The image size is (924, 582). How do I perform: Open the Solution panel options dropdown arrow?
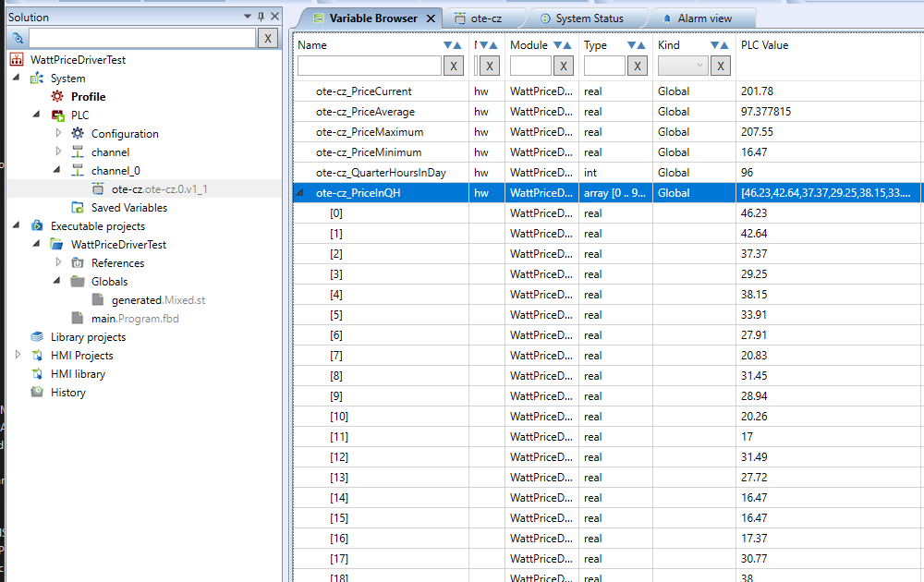[247, 17]
